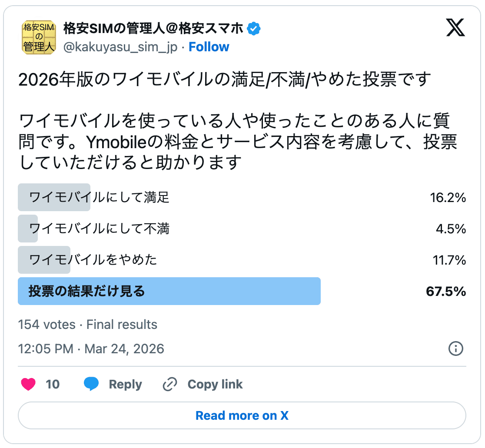Select poll option ワイモバイルをやめた
The image size is (485, 448).
[93, 260]
